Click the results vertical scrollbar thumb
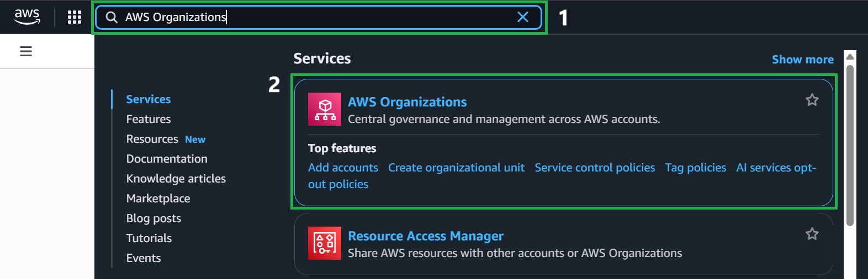Image resolution: width=868 pixels, height=279 pixels. pyautogui.click(x=850, y=146)
